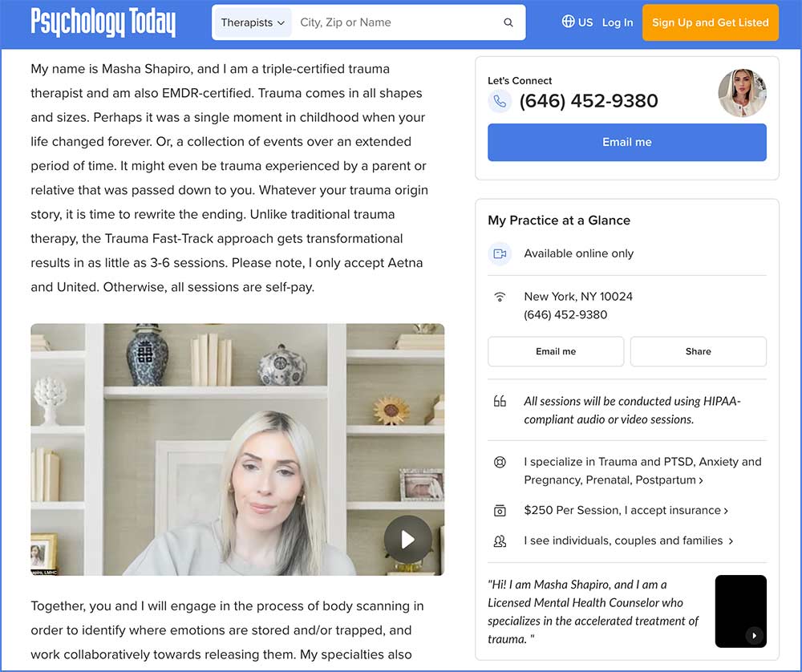
Task: Click the video camera icon near Available online only
Action: (x=500, y=253)
